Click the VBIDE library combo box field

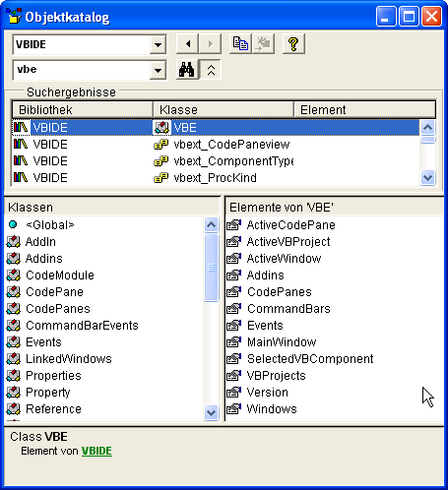(x=81, y=44)
